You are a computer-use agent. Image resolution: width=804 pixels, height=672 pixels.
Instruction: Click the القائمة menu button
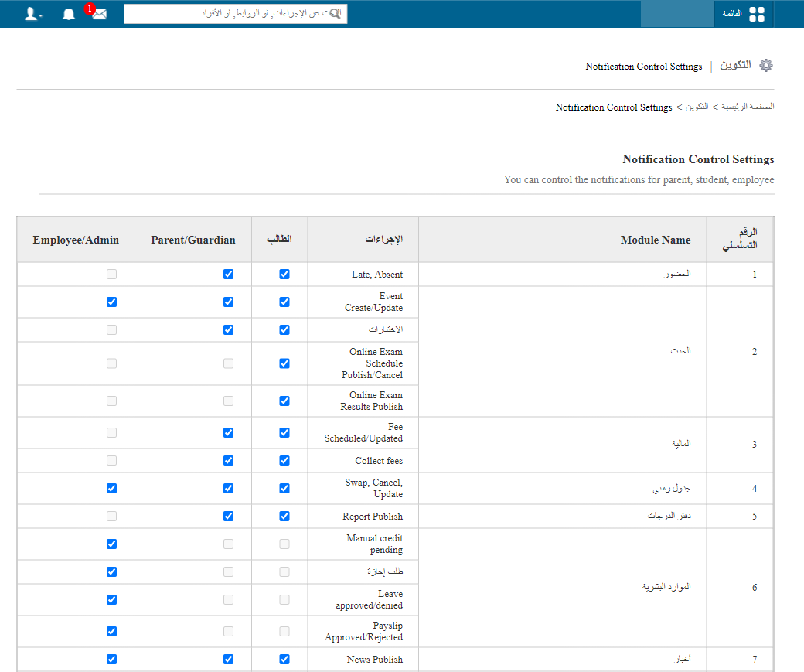[x=744, y=14]
